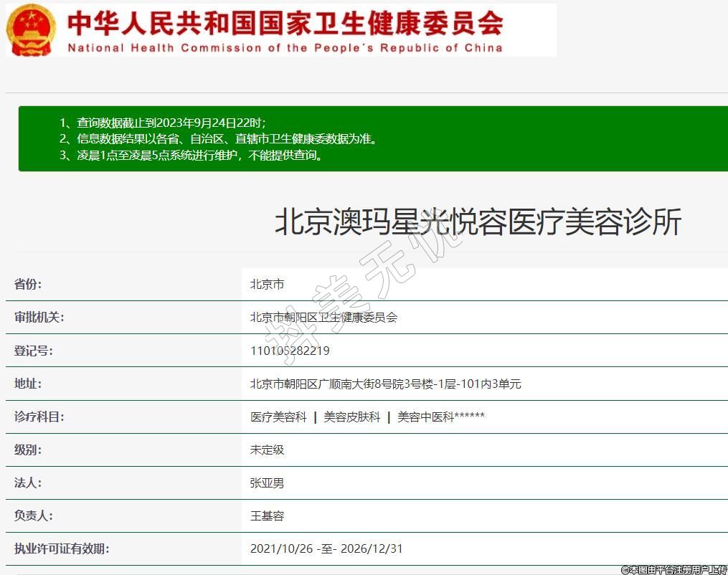Click the registration number 110105282219
728x575 pixels.
(290, 351)
